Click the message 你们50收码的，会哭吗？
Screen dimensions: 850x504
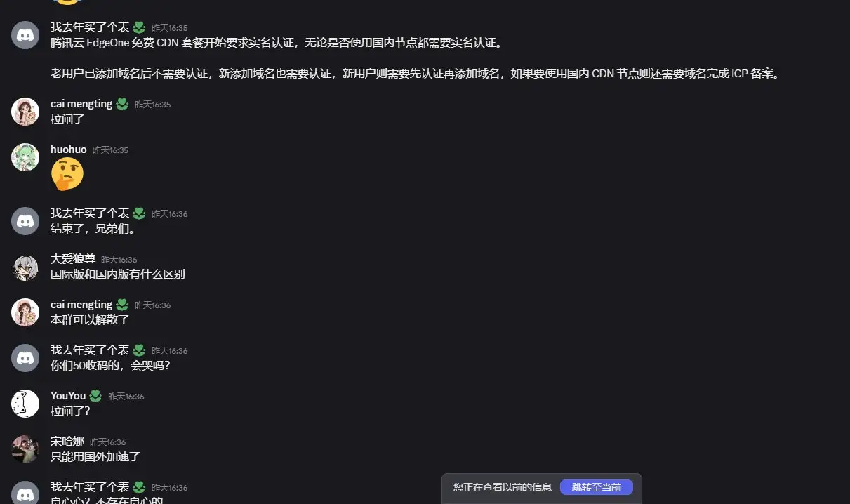[111, 366]
